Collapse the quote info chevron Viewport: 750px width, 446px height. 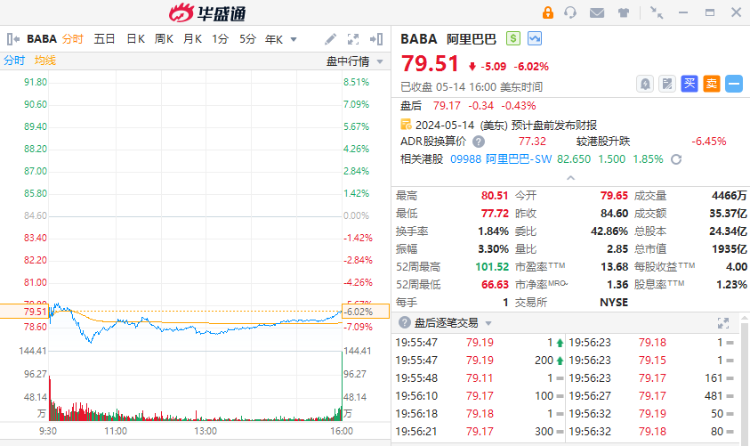tap(570, 178)
